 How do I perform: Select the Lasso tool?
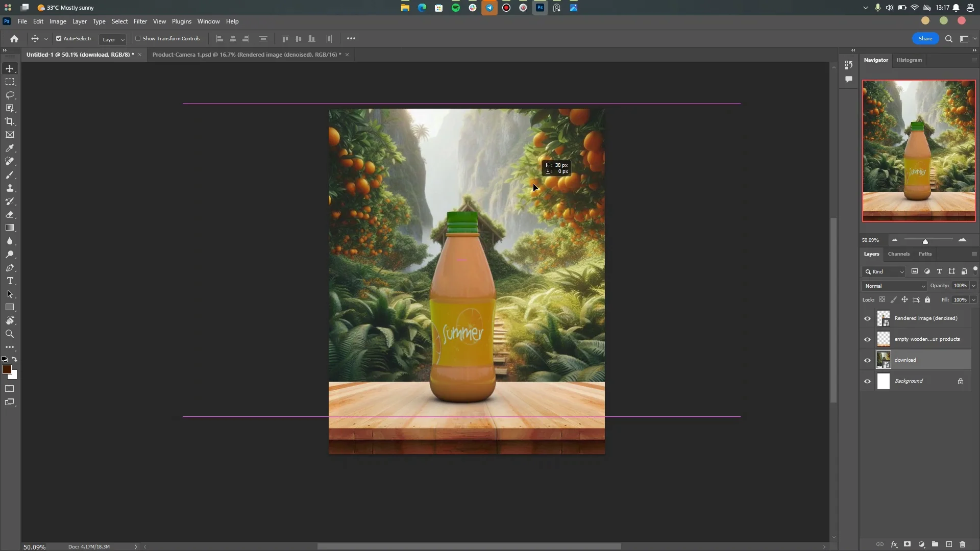tap(10, 95)
